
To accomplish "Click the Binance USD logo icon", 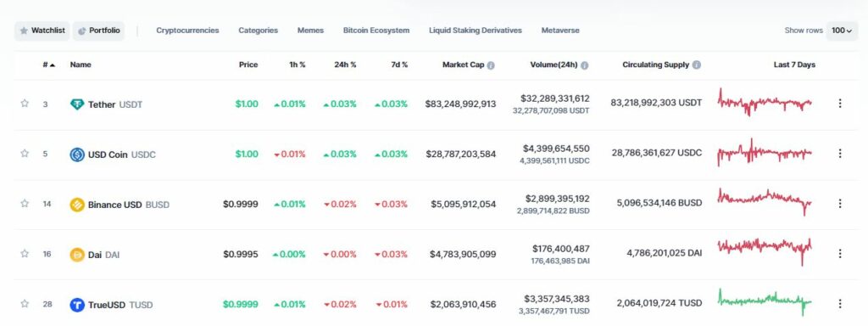I will click(77, 205).
